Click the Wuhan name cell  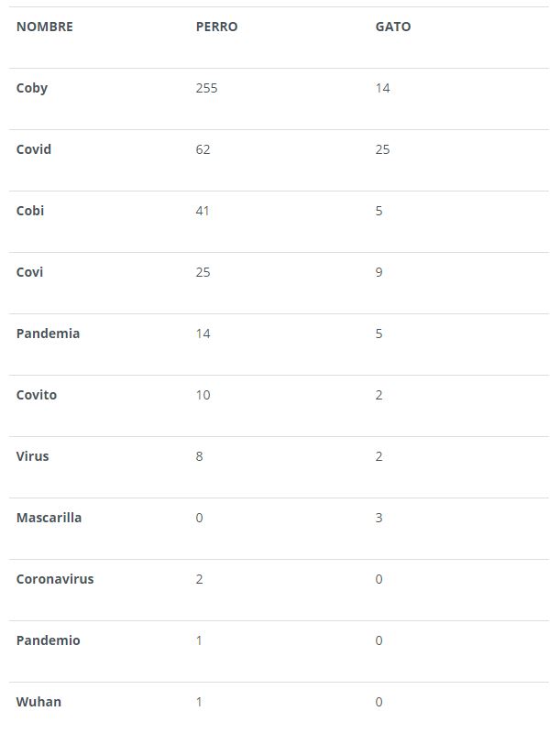click(38, 702)
